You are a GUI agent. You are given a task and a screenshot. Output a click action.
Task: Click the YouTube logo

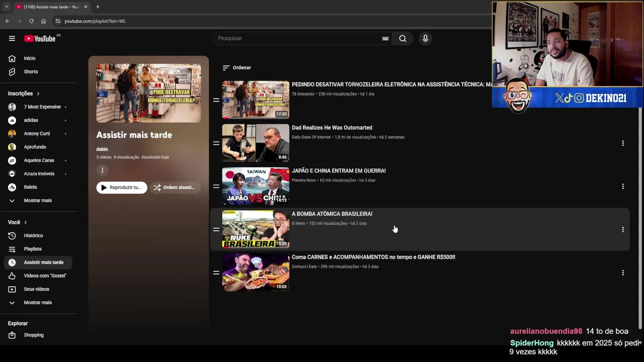pyautogui.click(x=40, y=39)
